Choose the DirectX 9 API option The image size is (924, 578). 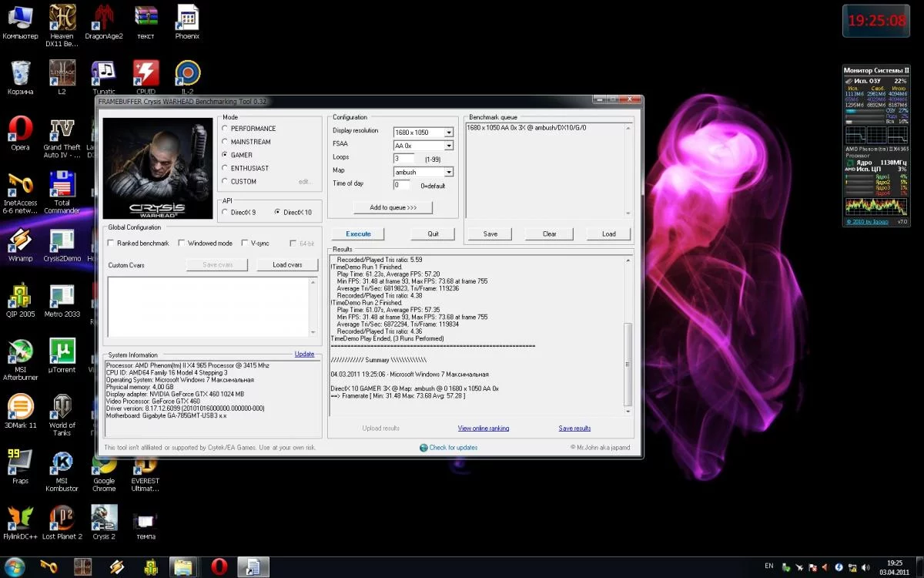[225, 212]
